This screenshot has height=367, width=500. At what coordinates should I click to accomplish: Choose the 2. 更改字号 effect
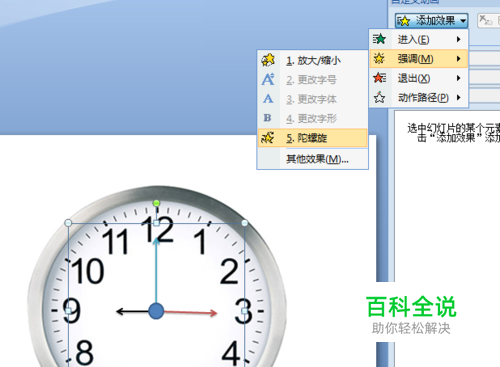[313, 80]
